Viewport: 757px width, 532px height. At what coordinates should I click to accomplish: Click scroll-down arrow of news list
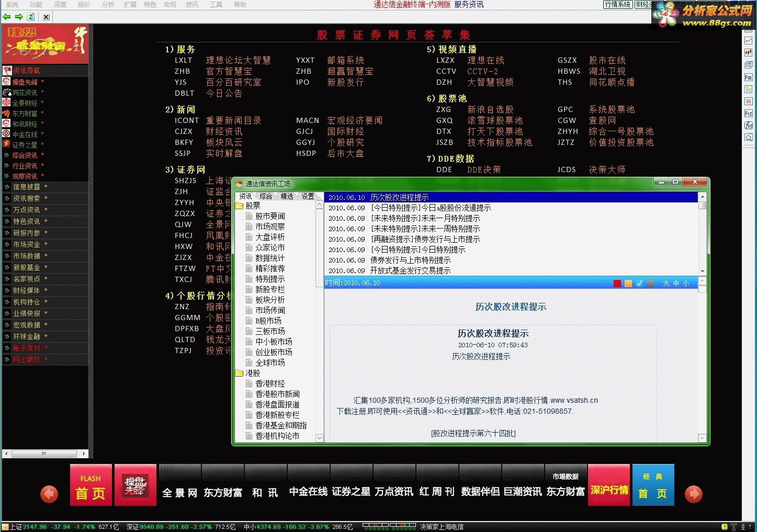pos(703,271)
